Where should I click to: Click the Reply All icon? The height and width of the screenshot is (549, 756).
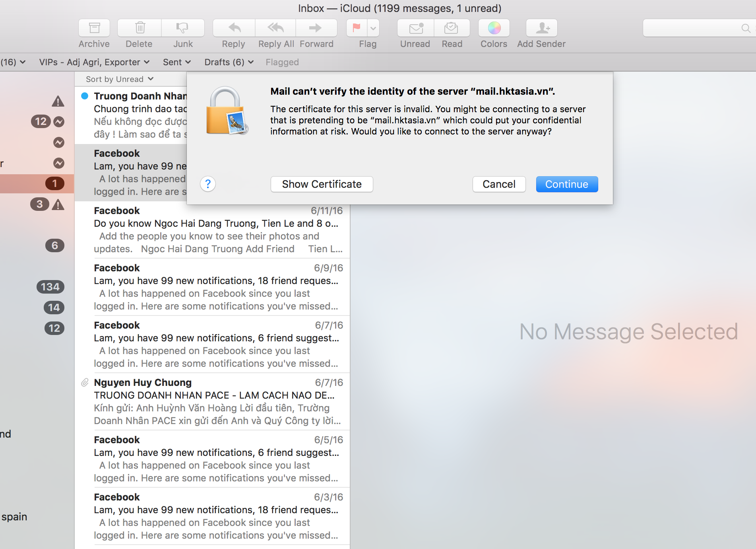click(x=275, y=28)
